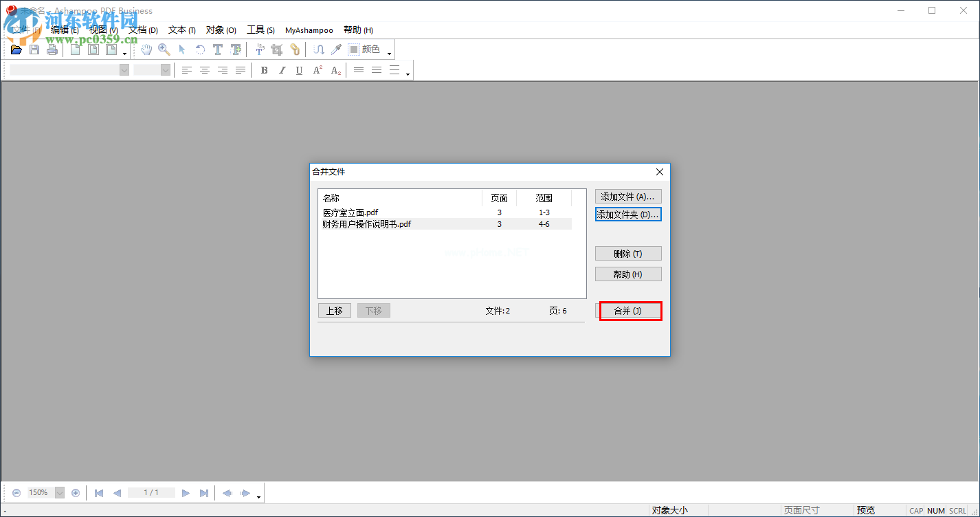Click the open file folder icon
Image resolution: width=980 pixels, height=517 pixels.
[16, 49]
